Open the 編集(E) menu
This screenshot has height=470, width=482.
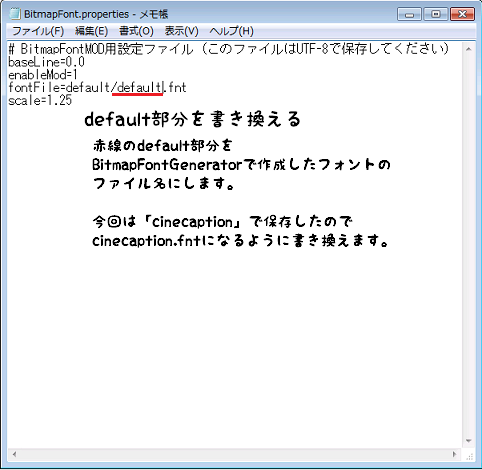click(x=91, y=31)
